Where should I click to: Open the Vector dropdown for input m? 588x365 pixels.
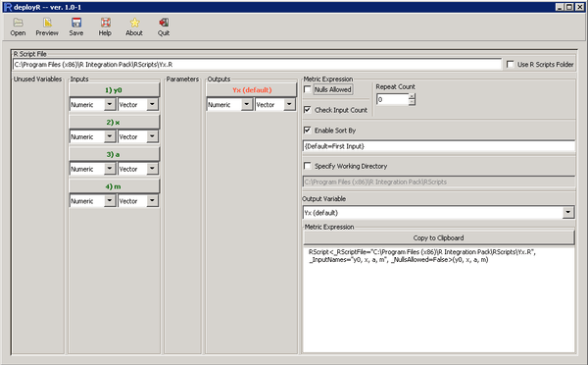pos(152,201)
